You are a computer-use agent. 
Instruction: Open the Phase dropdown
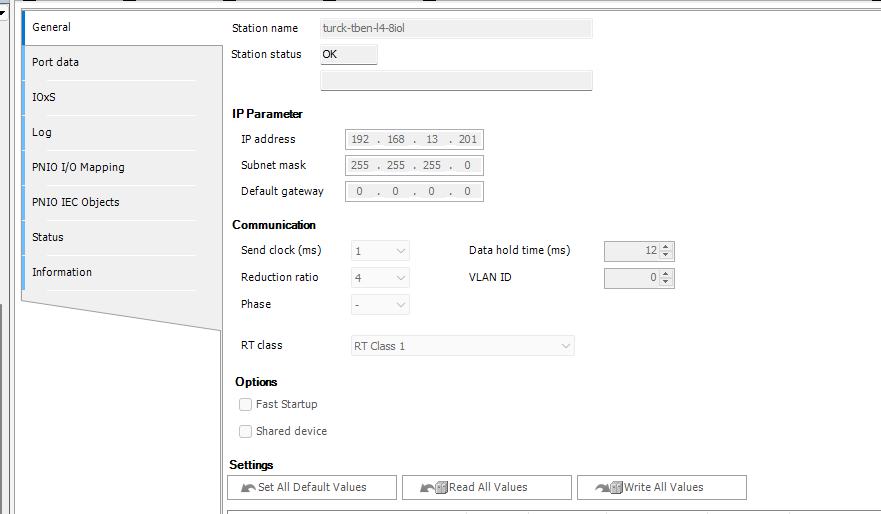pyautogui.click(x=380, y=304)
